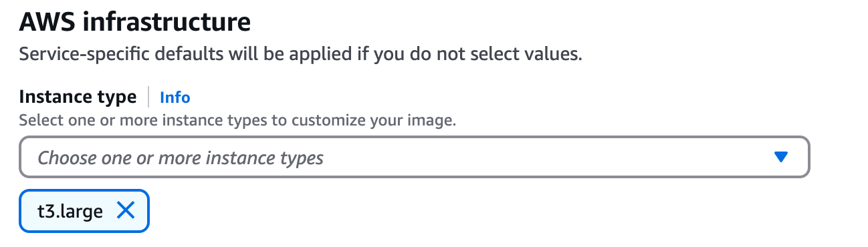
Task: Focus the 'Choose one or more instance types' field
Action: [x=415, y=158]
